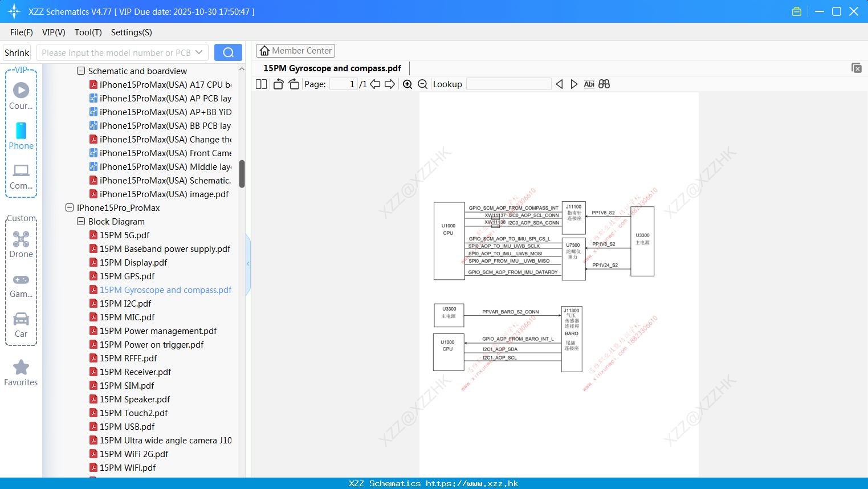The height and width of the screenshot is (489, 868).
Task: Zoom in on the schematic PDF
Action: tap(407, 84)
